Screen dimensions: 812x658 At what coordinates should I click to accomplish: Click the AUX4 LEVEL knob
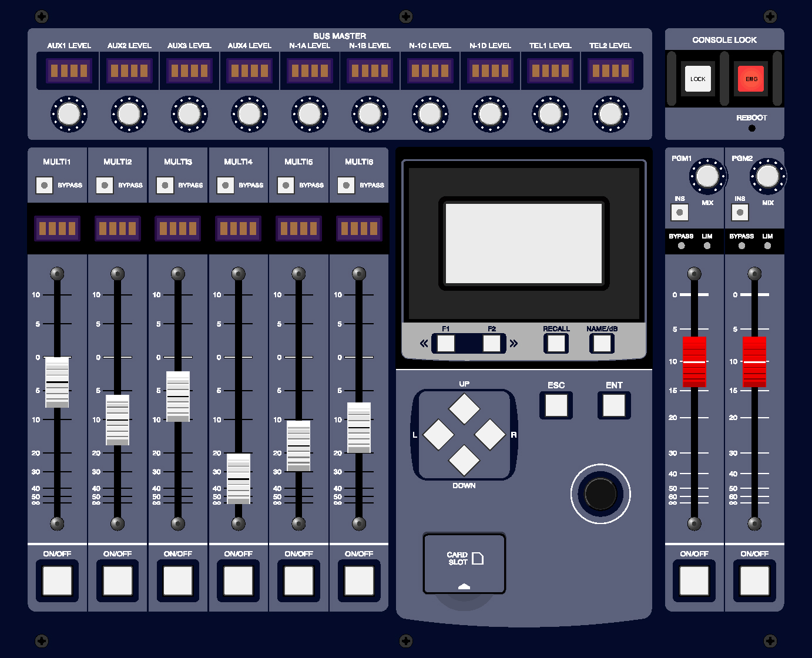[250, 114]
